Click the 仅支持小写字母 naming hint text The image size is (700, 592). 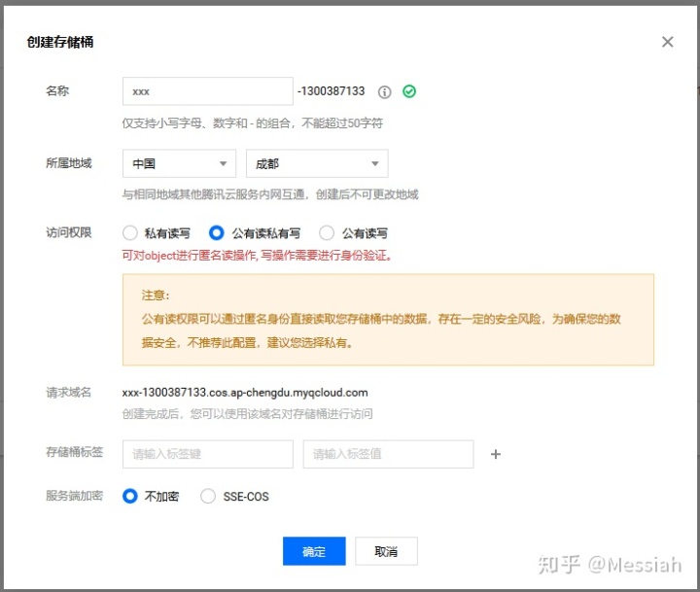[x=252, y=122]
